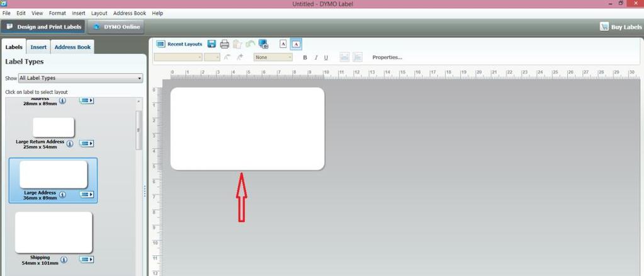Click the DYMO Online globe icon
Image resolution: width=644 pixels, height=276 pixels.
[96, 27]
